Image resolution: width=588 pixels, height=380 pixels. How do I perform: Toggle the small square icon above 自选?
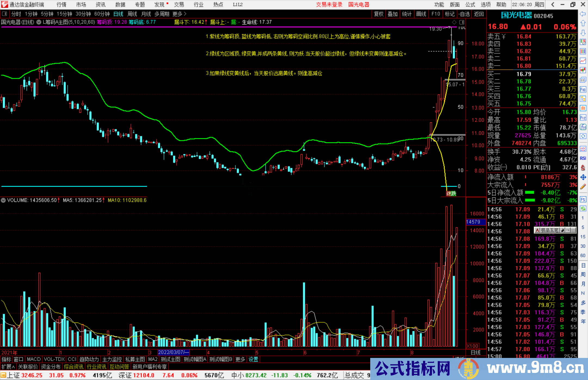462,22
